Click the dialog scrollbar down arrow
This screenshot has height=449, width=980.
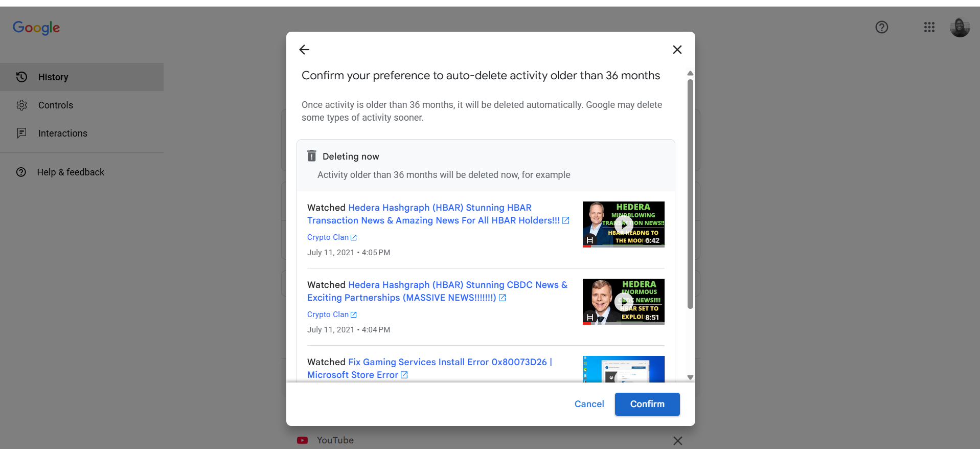[690, 377]
